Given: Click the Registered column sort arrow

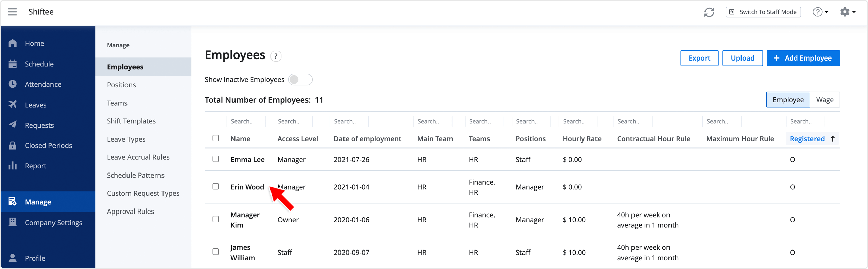Looking at the screenshot, I should coord(833,139).
